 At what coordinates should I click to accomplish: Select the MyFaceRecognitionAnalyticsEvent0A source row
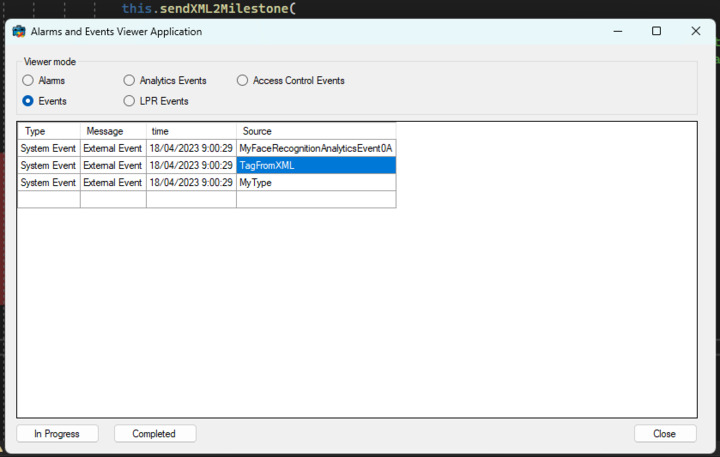(x=315, y=148)
